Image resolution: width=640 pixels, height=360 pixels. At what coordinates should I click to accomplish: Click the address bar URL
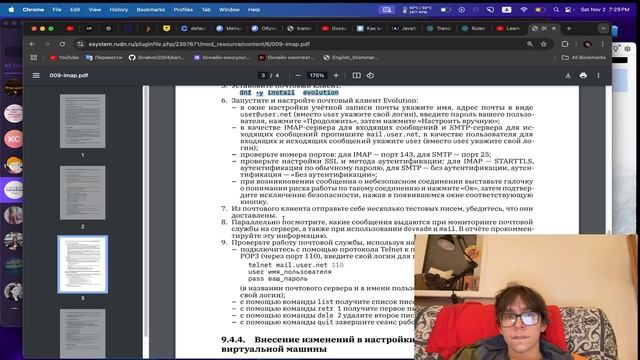(199, 44)
